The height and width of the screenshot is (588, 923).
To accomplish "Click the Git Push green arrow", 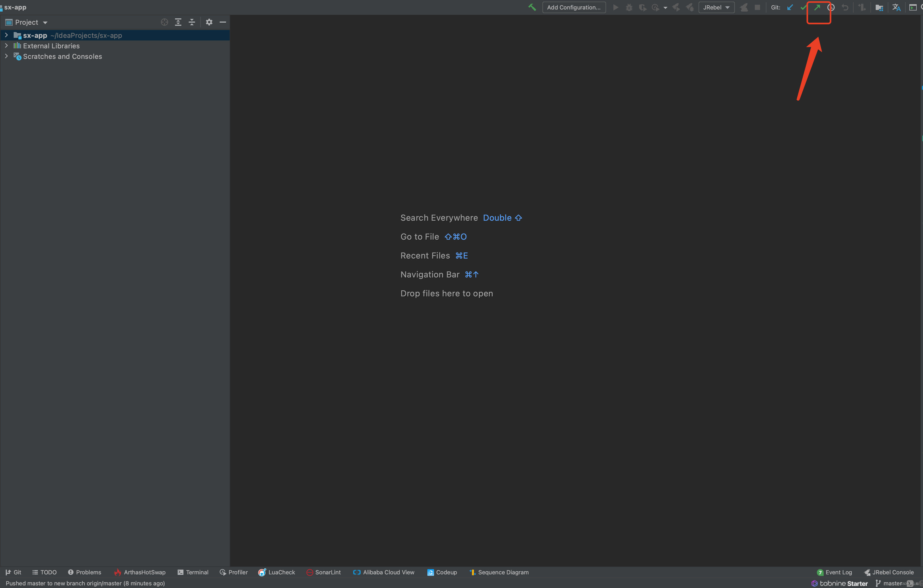I will tap(817, 7).
